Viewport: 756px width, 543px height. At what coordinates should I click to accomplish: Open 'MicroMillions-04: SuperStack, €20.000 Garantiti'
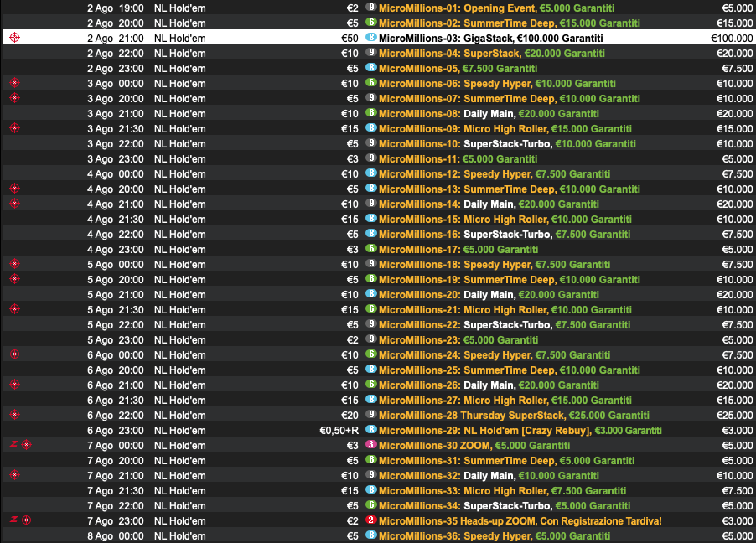point(492,54)
